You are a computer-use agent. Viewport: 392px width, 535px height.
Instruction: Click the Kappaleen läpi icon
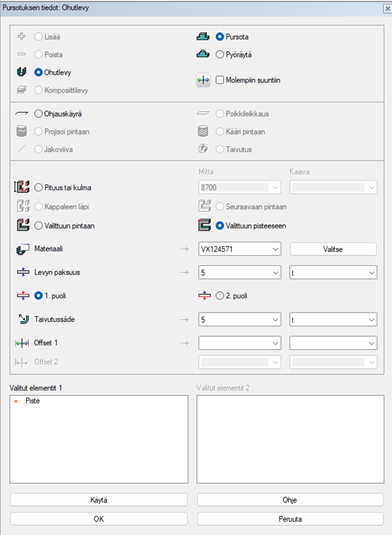coord(23,206)
